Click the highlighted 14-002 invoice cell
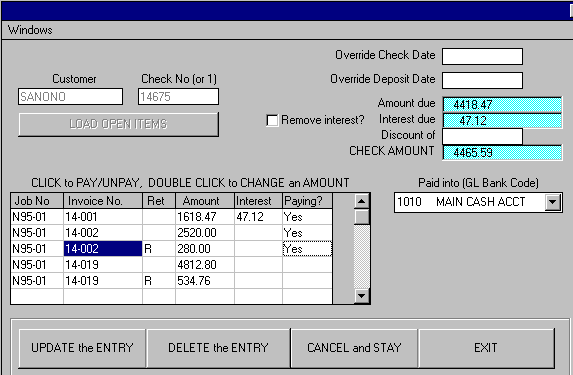Viewport: 573px width, 375px height. click(x=103, y=249)
